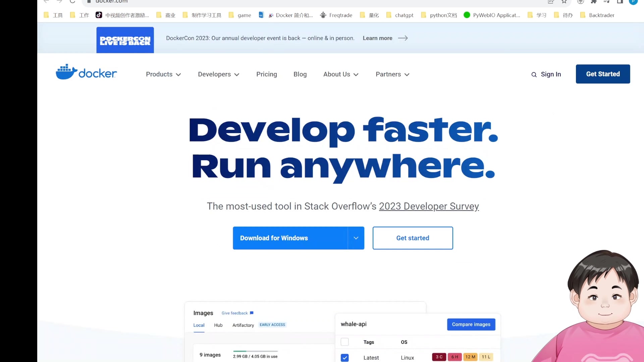Open the site search magnifier icon
644x362 pixels.
point(534,75)
